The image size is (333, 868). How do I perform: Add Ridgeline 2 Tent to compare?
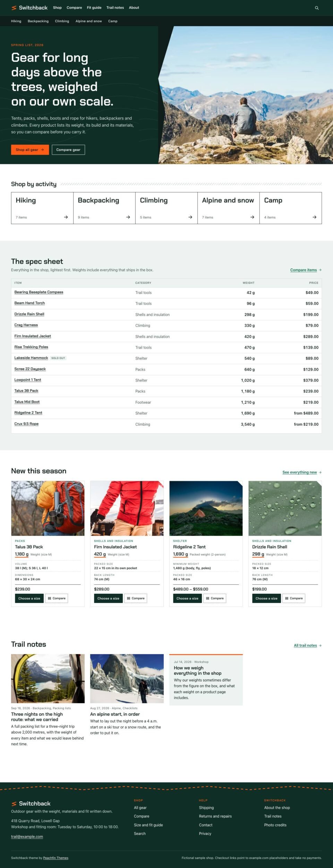[215, 599]
